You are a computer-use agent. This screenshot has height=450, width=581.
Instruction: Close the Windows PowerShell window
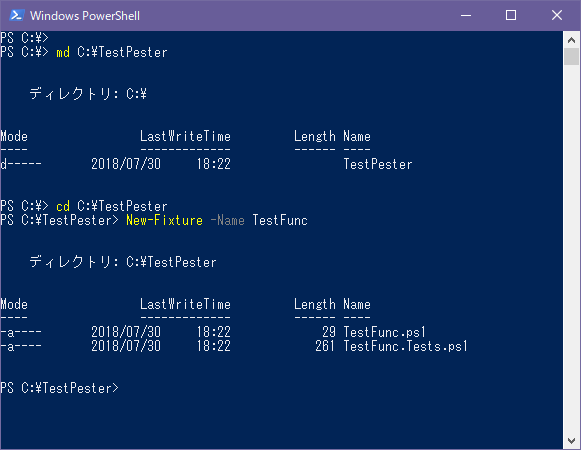557,16
